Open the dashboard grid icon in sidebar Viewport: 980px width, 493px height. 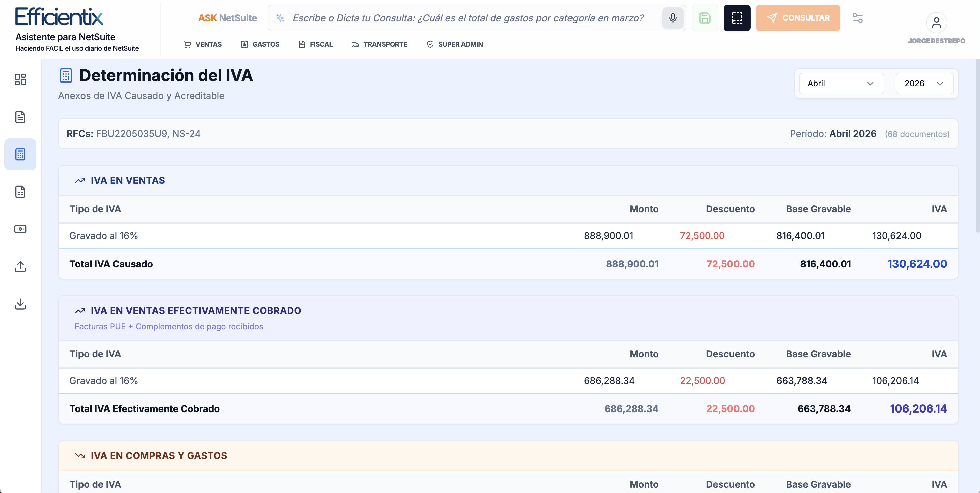tap(20, 79)
